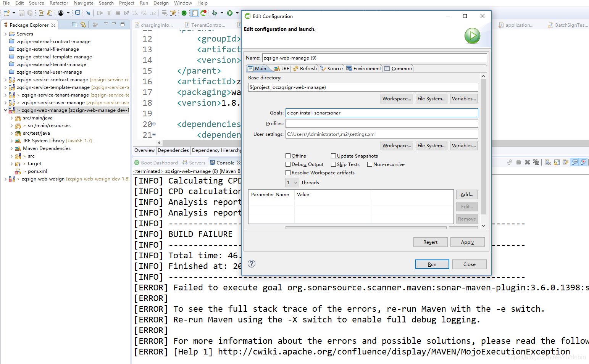This screenshot has height=364, width=589.
Task: Click the Skip All Breakpoints toolbar icon
Action: click(88, 13)
